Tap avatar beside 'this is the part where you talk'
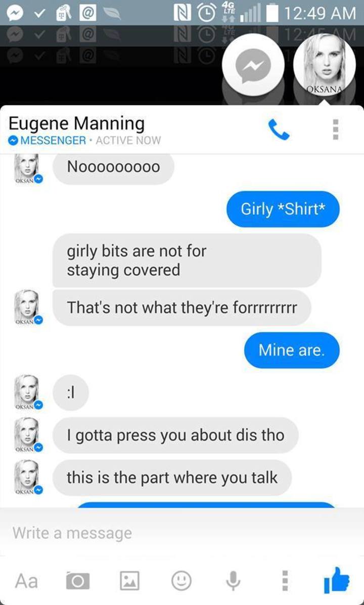The width and height of the screenshot is (364, 605). (28, 478)
